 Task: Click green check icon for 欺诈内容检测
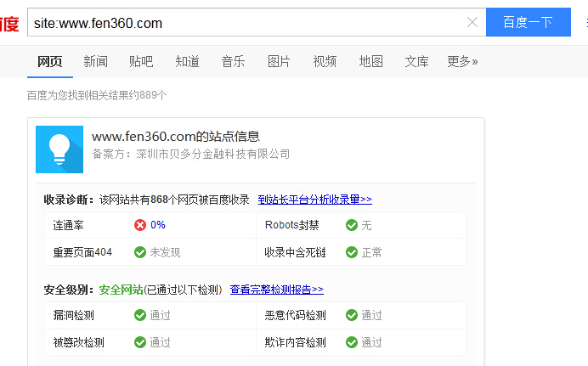coord(351,342)
